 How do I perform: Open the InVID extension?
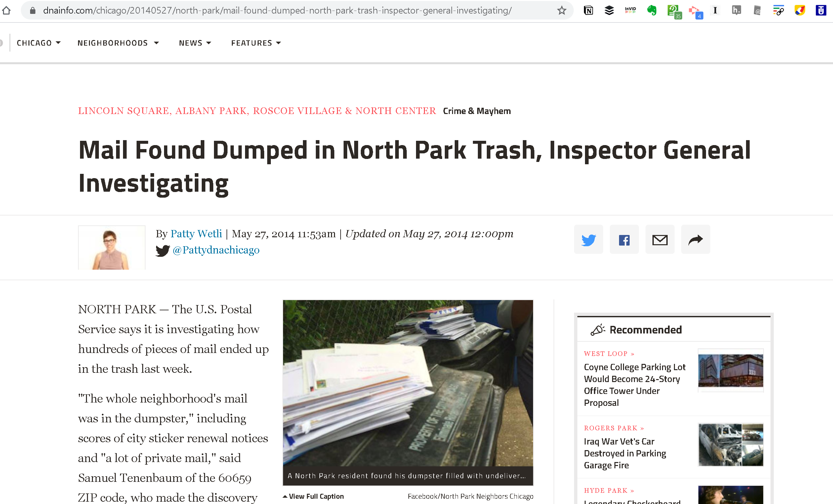pos(630,11)
